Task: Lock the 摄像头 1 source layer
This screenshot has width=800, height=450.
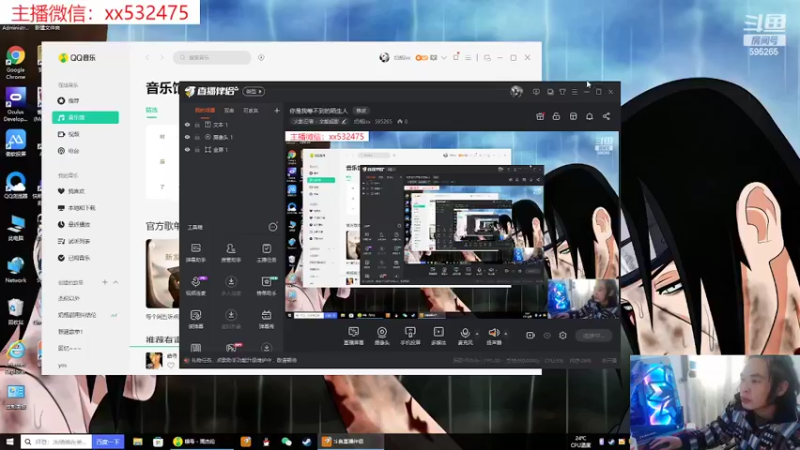Action: click(x=197, y=137)
